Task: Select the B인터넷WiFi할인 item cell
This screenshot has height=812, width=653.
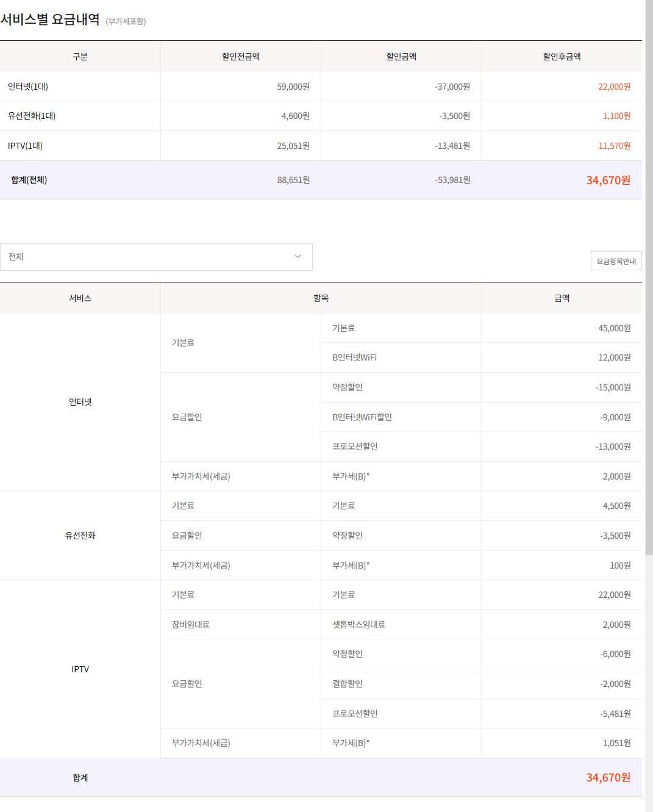Action: (362, 417)
